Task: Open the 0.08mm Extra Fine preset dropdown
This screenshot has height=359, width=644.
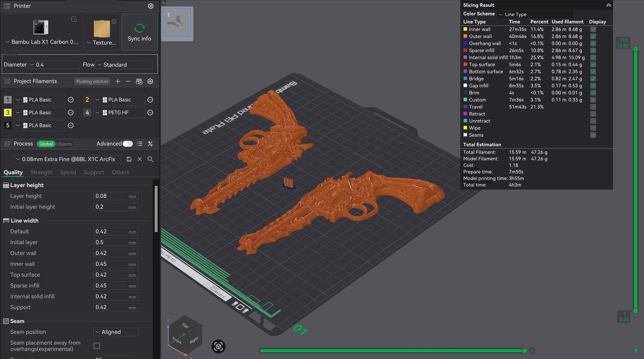Action: (x=68, y=159)
